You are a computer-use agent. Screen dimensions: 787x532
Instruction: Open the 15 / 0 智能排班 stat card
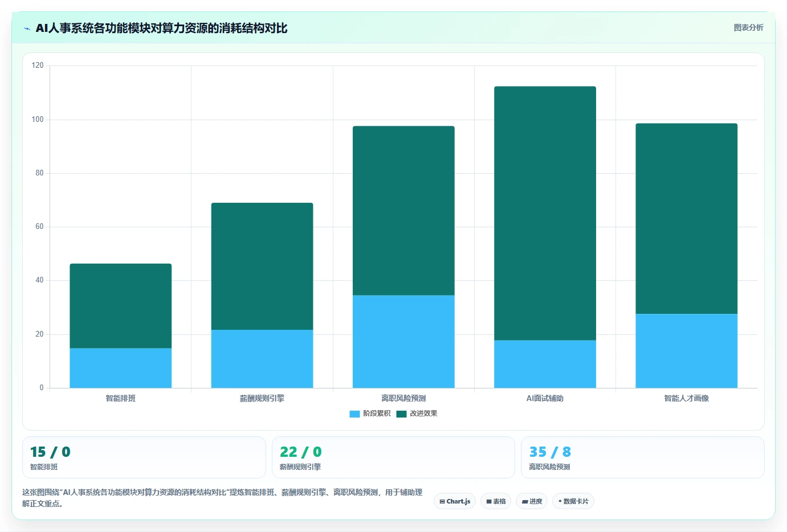pos(144,457)
